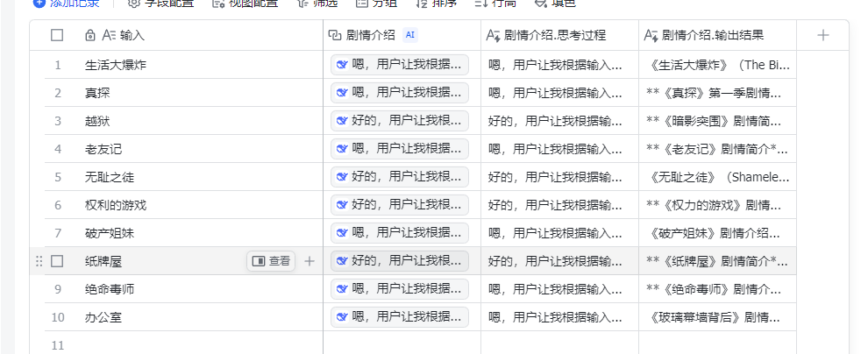The width and height of the screenshot is (868, 354).
Task: Open the 剧情介绍 chip in 纸牌屋 row
Action: [400, 261]
